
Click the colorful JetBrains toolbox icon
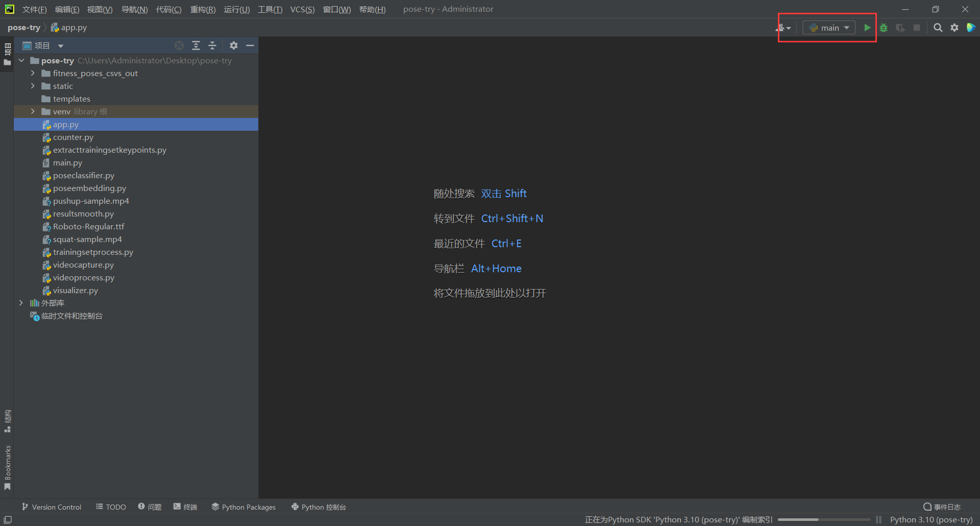coord(971,28)
